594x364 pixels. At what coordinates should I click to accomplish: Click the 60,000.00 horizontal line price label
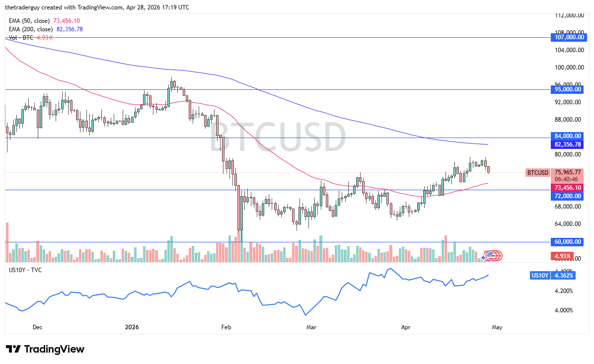[x=569, y=242]
